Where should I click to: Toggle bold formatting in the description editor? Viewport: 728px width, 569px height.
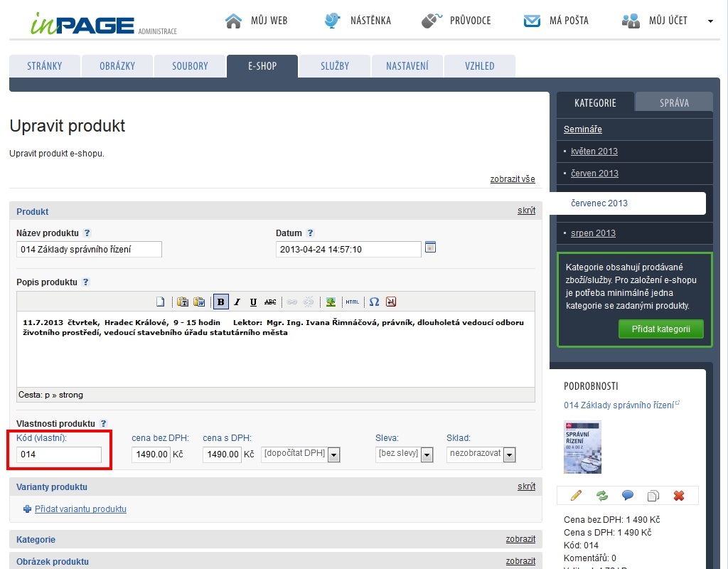tap(221, 302)
